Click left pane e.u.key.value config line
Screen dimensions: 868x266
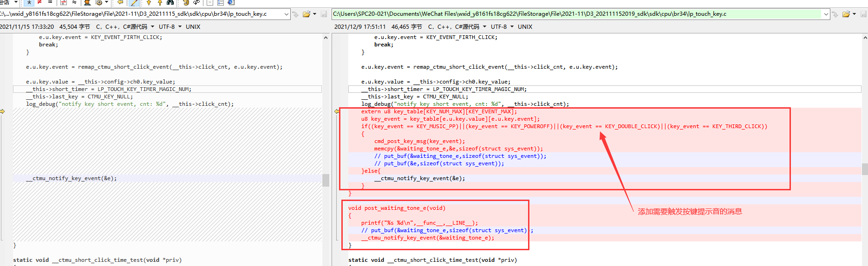point(101,82)
